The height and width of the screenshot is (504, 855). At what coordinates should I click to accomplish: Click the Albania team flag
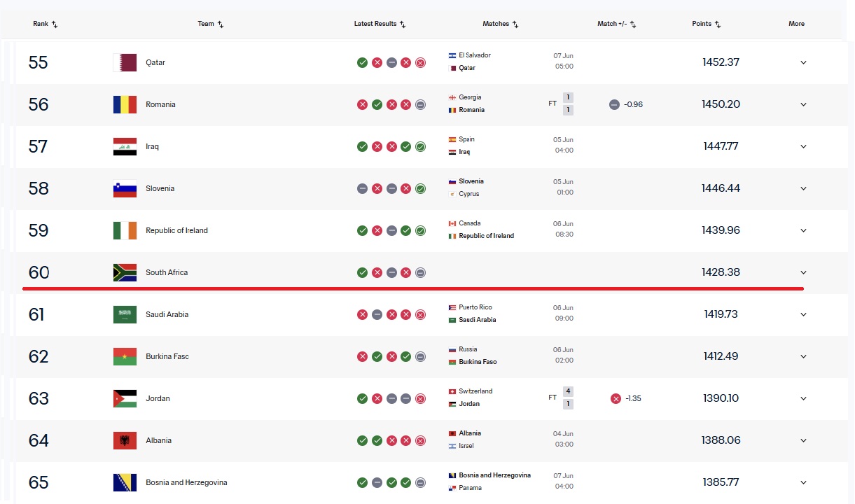125,440
